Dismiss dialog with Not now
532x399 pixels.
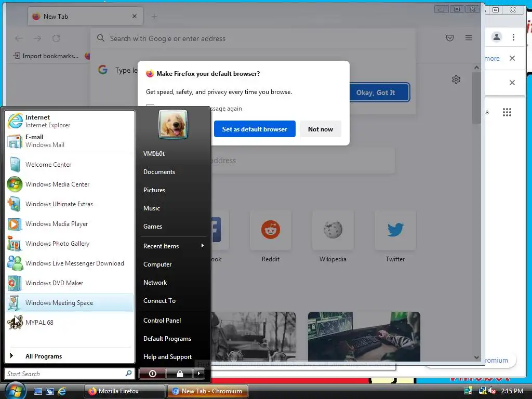320,129
